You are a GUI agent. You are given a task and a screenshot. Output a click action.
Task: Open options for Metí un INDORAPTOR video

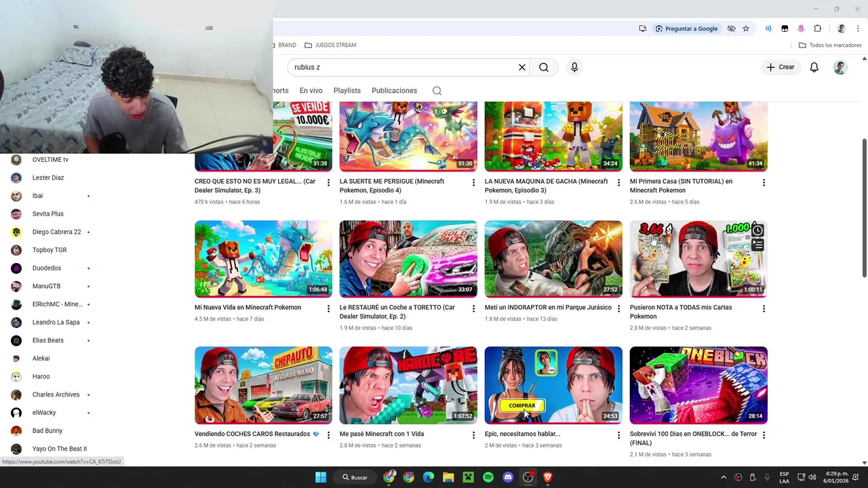(x=618, y=309)
